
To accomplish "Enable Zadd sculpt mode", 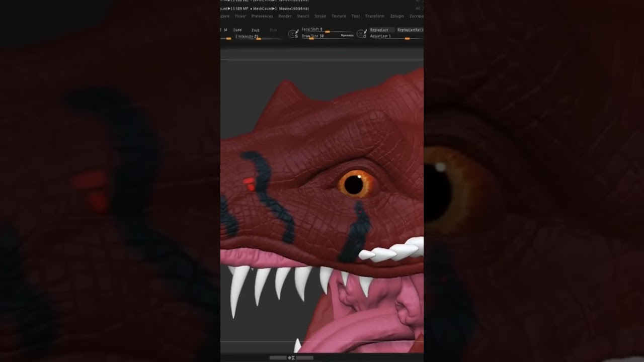I will (x=237, y=30).
